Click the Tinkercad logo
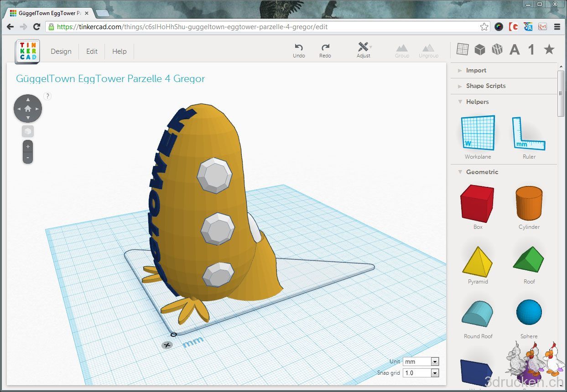 tap(27, 51)
